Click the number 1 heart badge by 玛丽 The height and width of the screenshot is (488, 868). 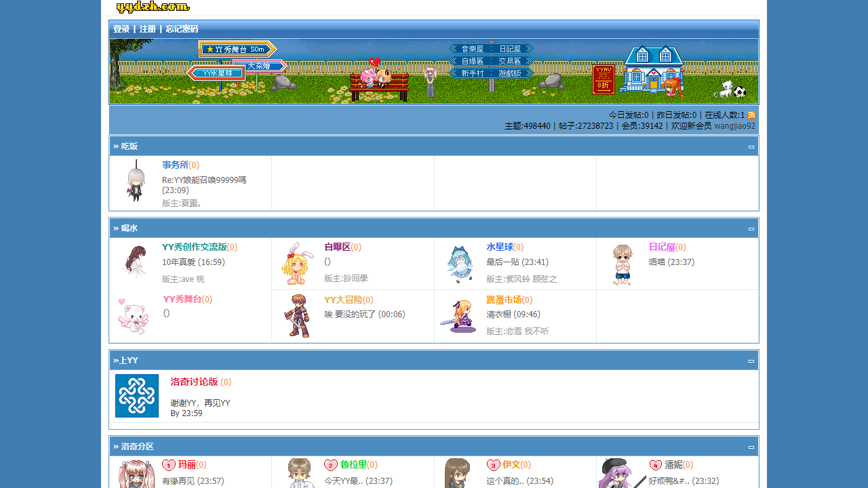tap(169, 465)
